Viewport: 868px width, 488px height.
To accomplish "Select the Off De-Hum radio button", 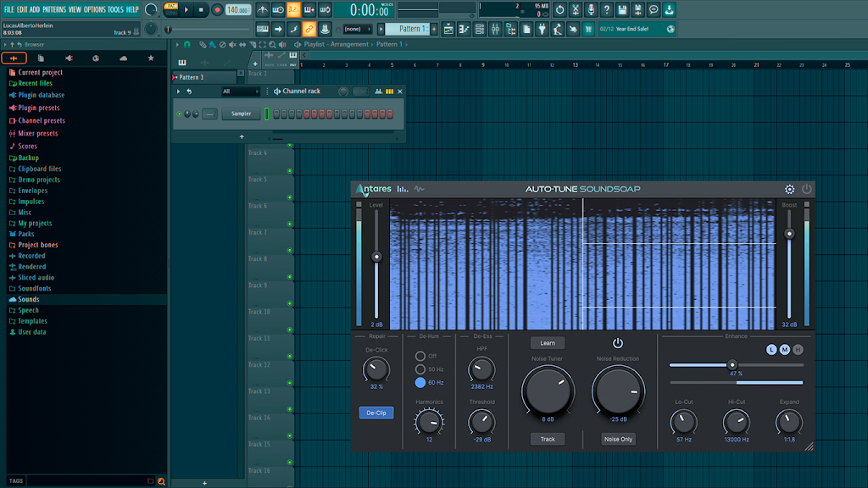I will (x=420, y=356).
